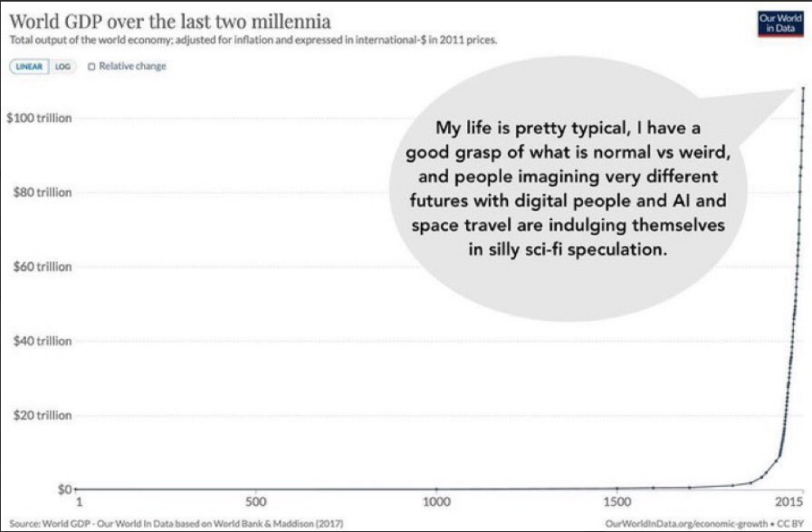Enable the Relative change checkbox
812x532 pixels.
point(92,66)
